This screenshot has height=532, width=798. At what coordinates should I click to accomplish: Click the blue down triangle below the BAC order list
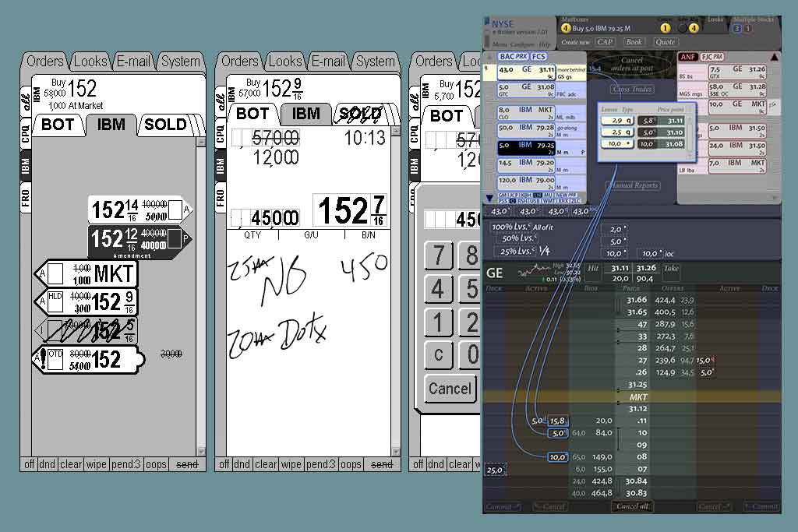coord(489,198)
